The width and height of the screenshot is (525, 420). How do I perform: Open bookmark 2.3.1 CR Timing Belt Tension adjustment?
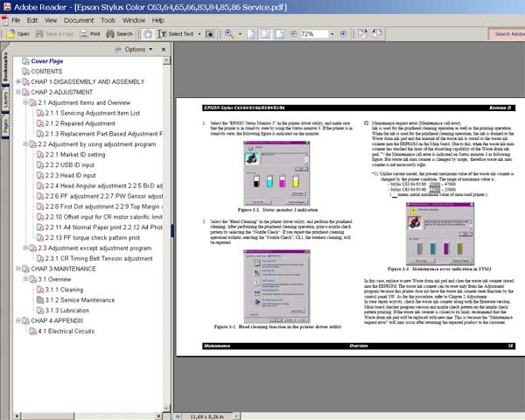(99, 258)
